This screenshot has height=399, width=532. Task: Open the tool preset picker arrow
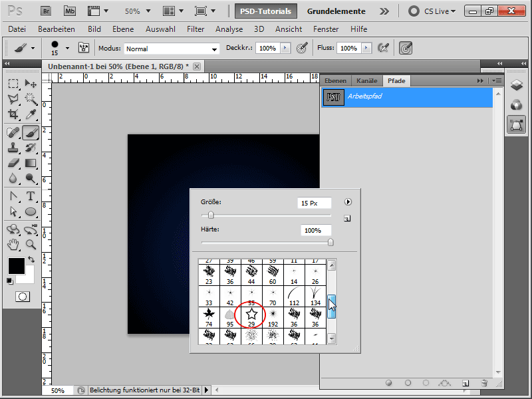tap(33, 48)
